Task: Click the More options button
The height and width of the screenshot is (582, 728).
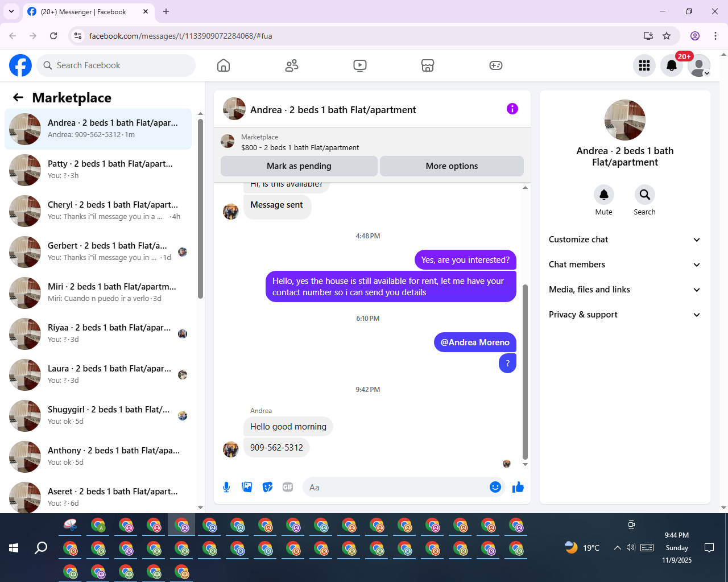Action: tap(452, 166)
